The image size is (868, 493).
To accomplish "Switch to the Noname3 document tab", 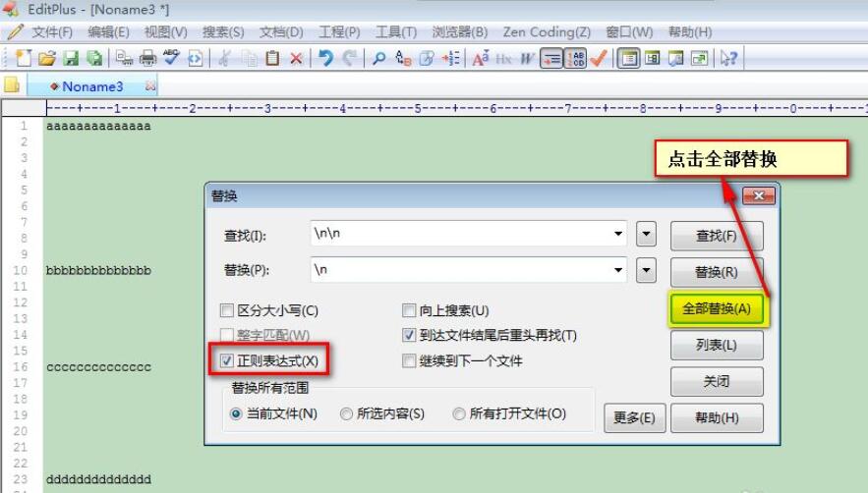I will (x=92, y=86).
